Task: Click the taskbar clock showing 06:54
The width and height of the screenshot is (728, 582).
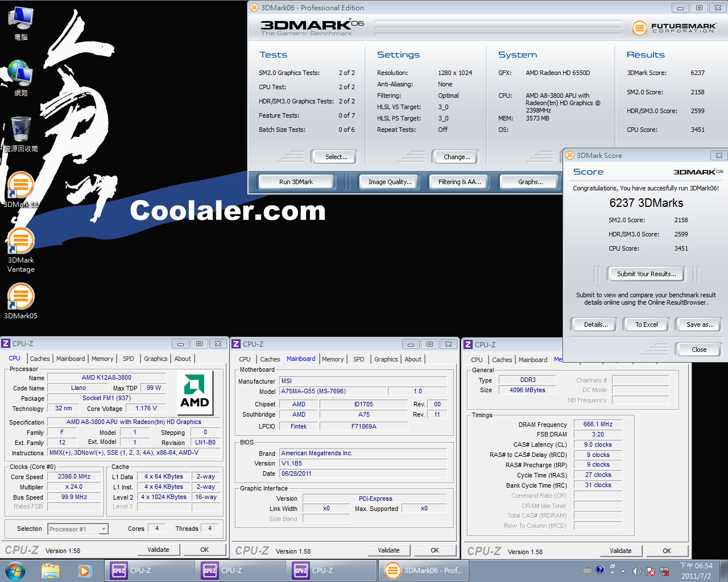Action: [696, 571]
